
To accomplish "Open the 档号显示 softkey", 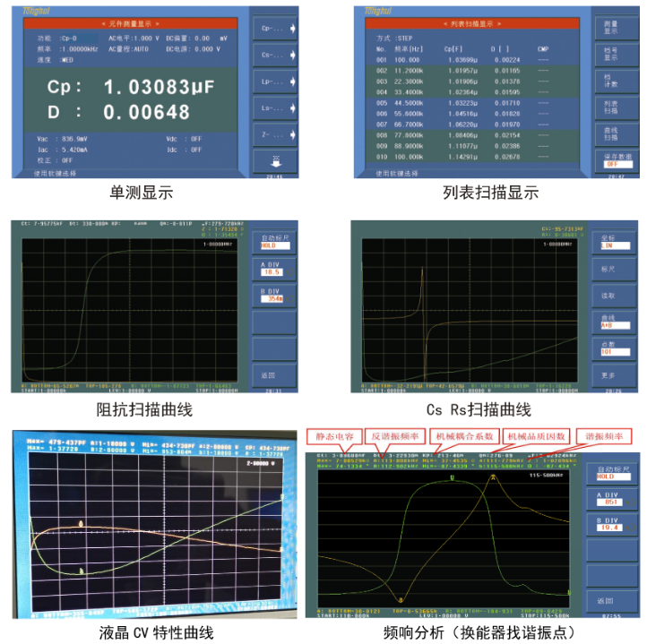I will [616, 54].
